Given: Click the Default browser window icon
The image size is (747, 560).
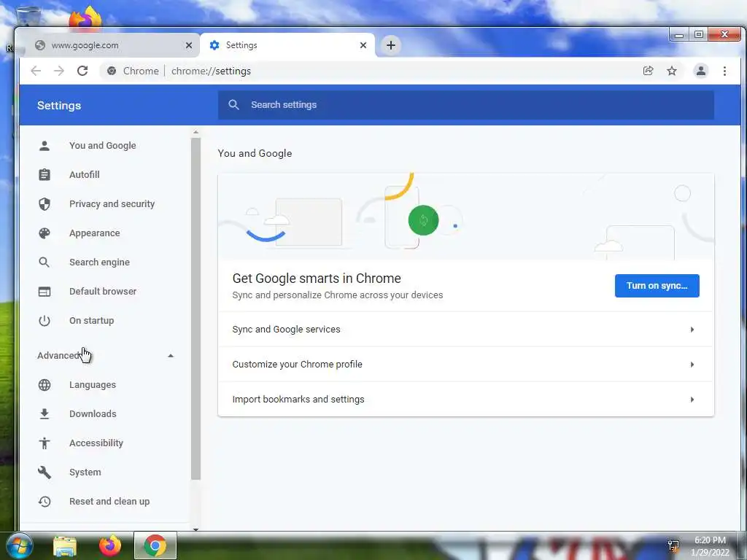Looking at the screenshot, I should [44, 292].
